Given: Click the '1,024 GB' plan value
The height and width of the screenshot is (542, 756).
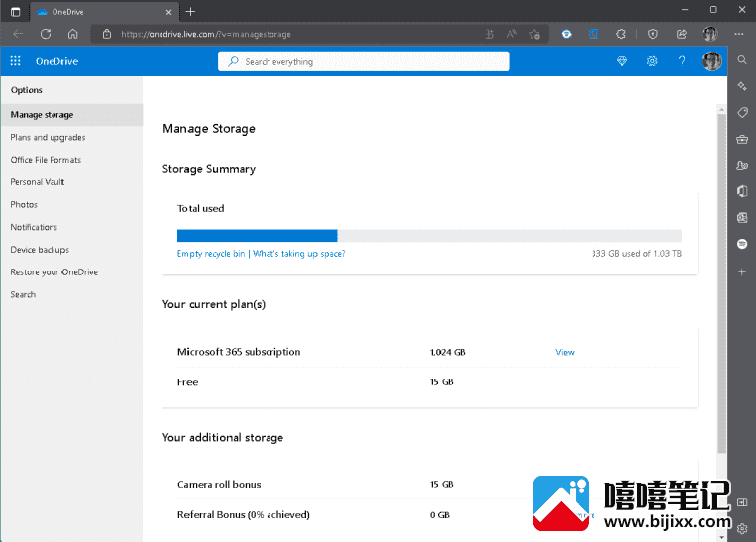Looking at the screenshot, I should (x=448, y=352).
